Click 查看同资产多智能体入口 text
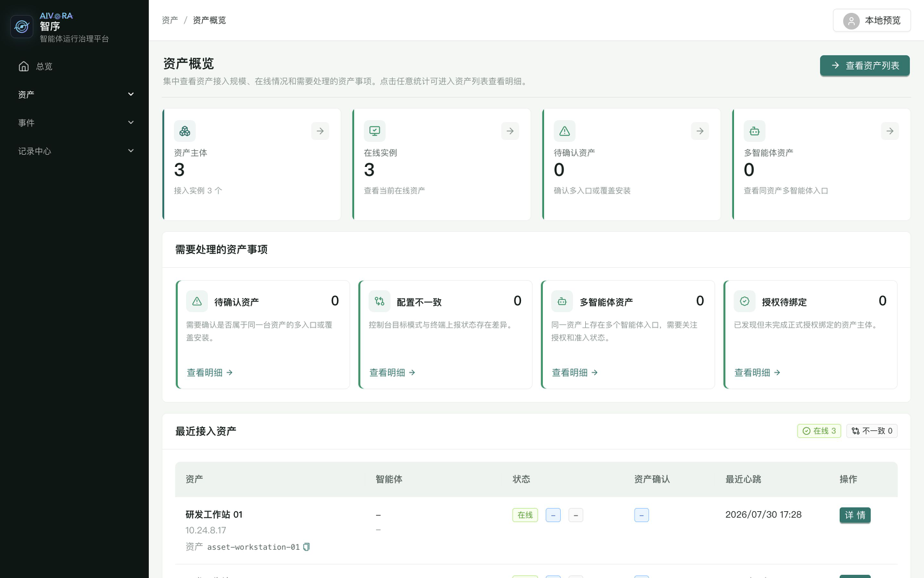The image size is (924, 578). [x=786, y=191]
